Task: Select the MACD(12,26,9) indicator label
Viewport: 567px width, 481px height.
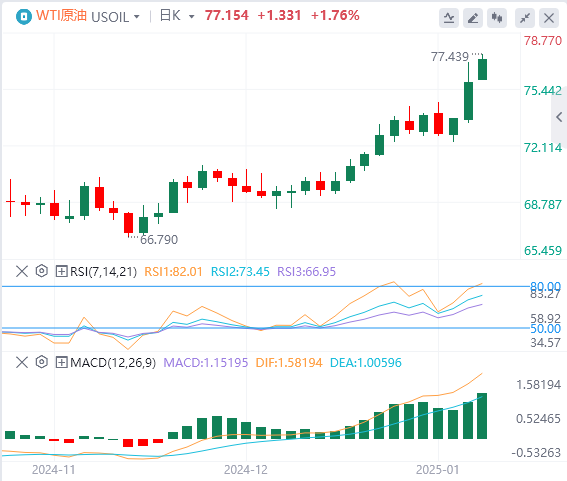Action: coord(113,362)
